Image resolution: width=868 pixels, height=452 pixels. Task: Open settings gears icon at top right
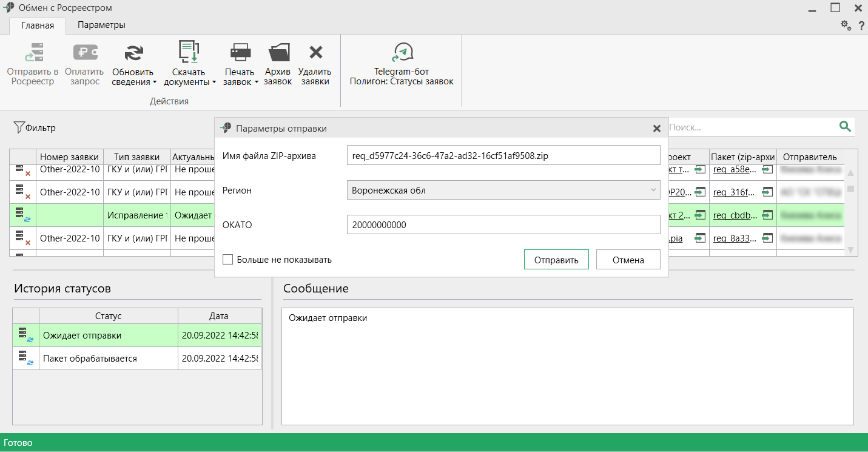tap(845, 25)
